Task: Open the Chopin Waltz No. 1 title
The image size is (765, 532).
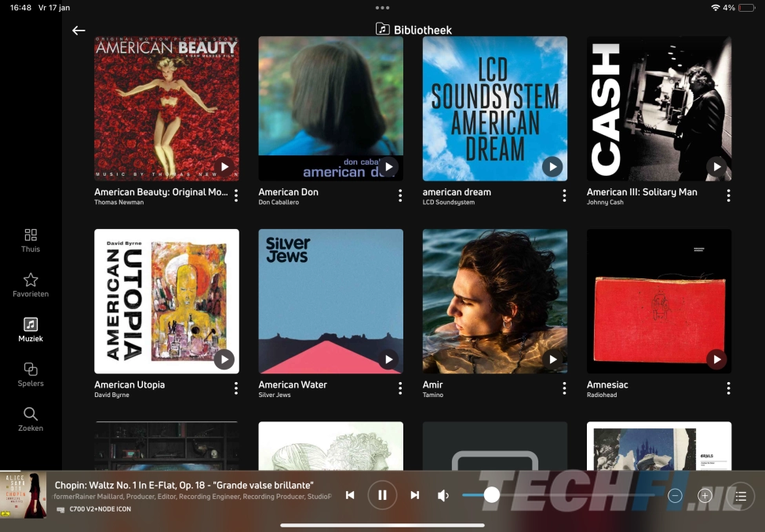Action: click(184, 485)
